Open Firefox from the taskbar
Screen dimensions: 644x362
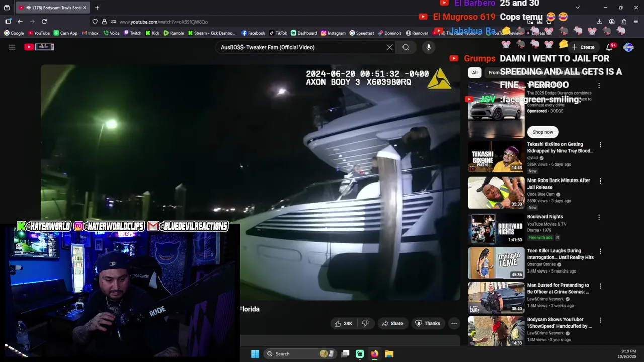point(374,354)
